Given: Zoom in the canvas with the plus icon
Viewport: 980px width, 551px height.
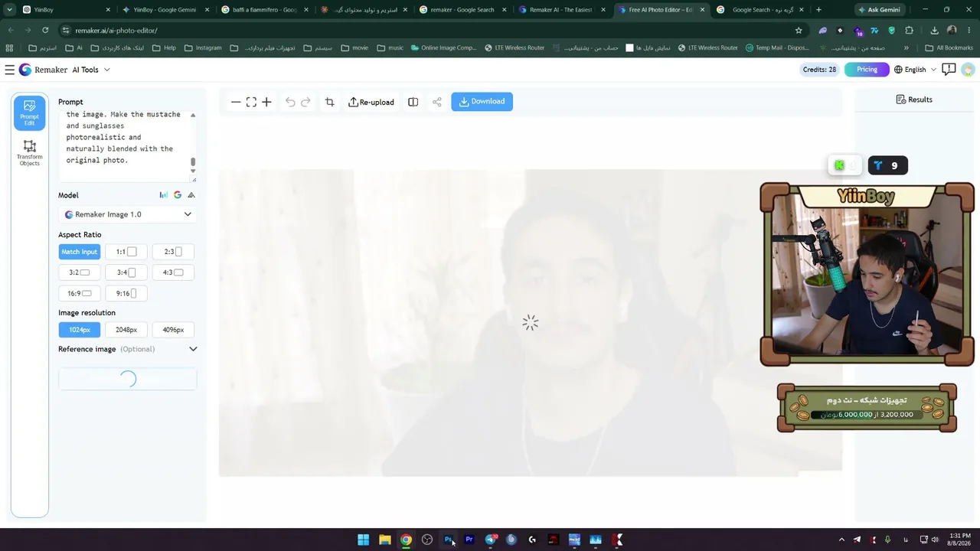Looking at the screenshot, I should 266,102.
